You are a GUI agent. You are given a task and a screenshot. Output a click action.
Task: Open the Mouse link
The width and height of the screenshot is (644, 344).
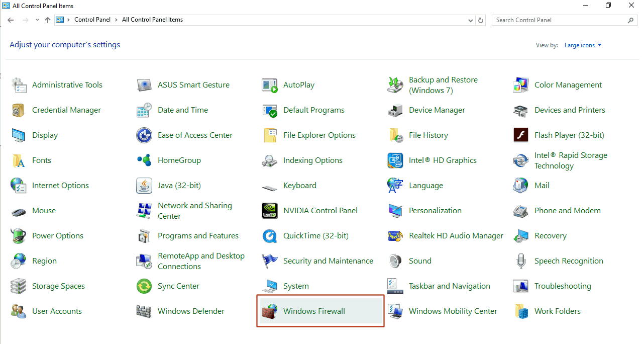point(44,211)
